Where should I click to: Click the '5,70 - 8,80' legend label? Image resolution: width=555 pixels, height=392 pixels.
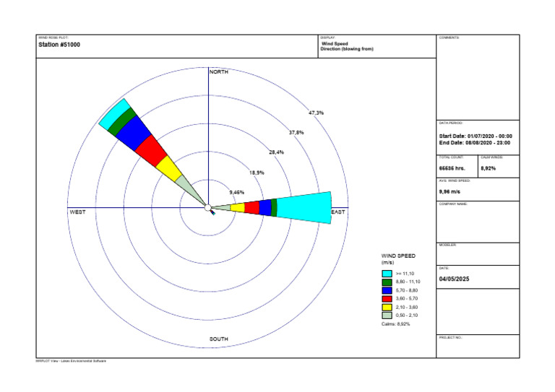(407, 290)
